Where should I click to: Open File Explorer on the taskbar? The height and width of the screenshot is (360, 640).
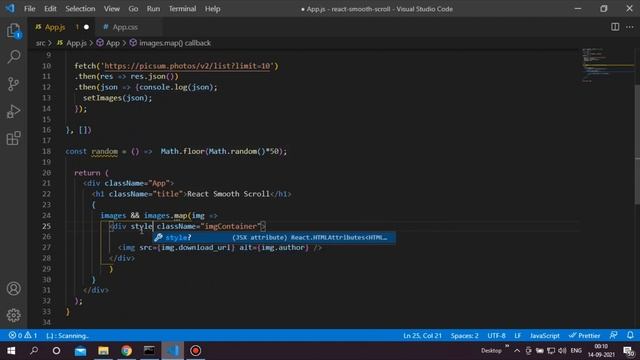click(103, 351)
